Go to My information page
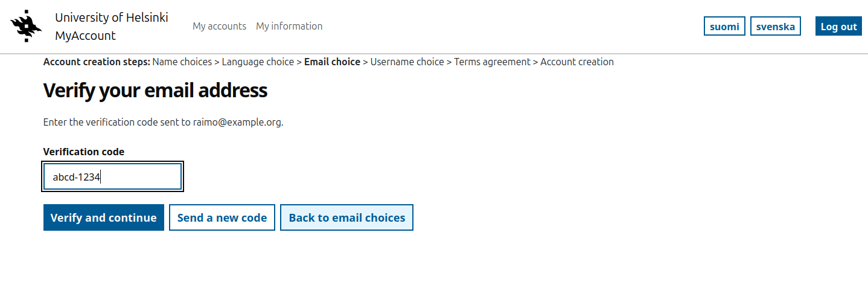This screenshot has height=302, width=868. 289,26
